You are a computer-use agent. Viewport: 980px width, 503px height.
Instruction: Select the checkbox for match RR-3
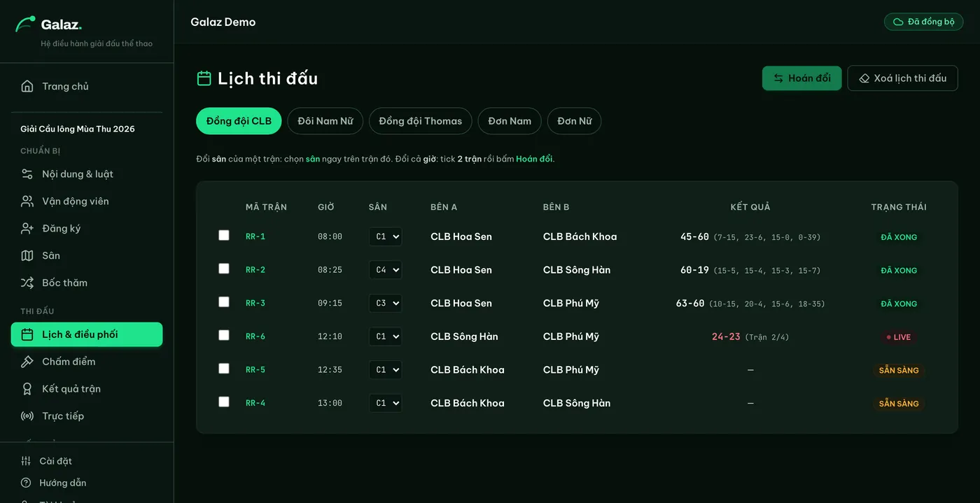tap(224, 302)
